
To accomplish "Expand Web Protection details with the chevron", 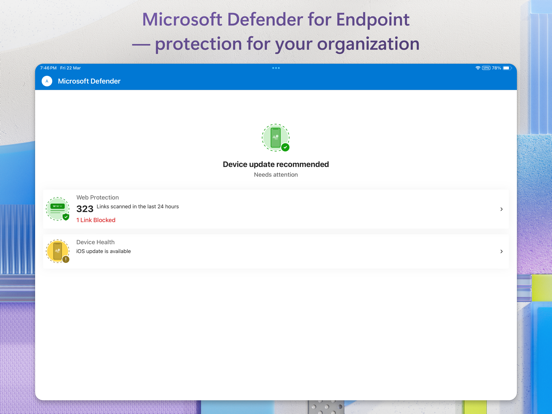I will pyautogui.click(x=501, y=209).
